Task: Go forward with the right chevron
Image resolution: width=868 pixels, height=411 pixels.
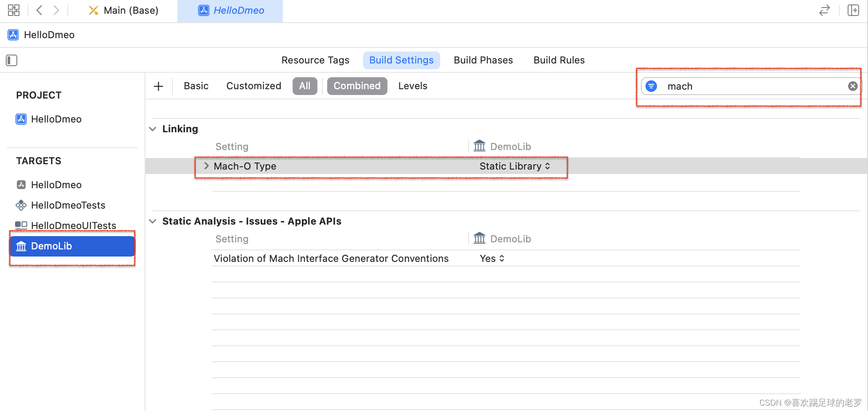Action: coord(56,10)
